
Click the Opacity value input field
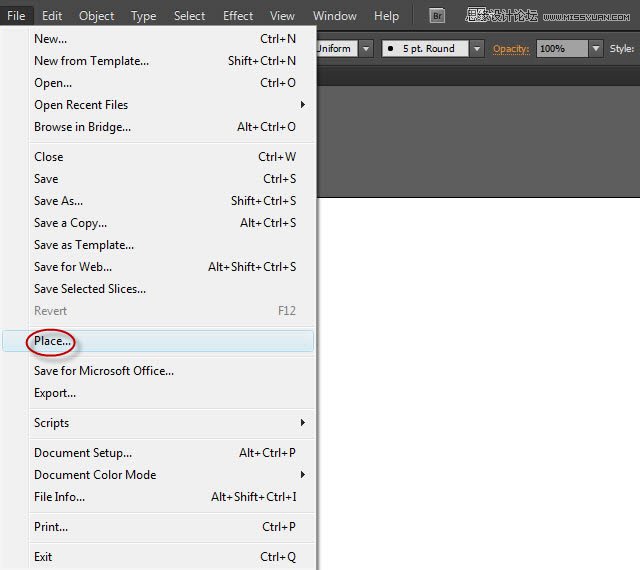click(x=561, y=48)
